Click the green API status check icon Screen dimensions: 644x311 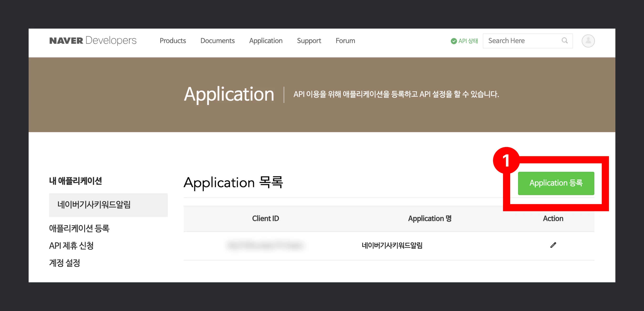click(453, 41)
